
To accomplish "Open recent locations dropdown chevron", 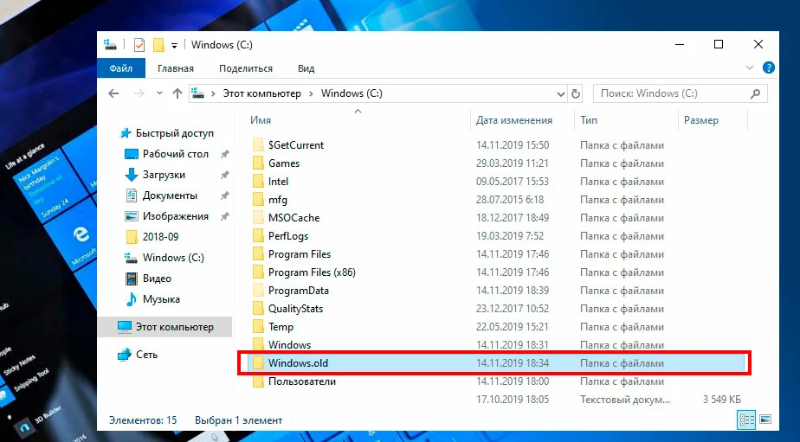I will [x=160, y=93].
